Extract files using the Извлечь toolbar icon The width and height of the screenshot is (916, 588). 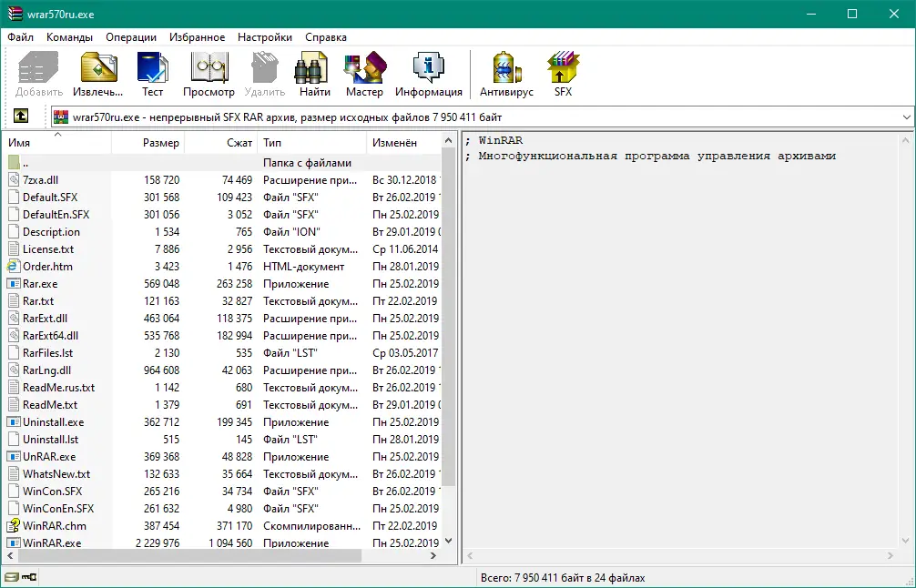click(x=97, y=71)
